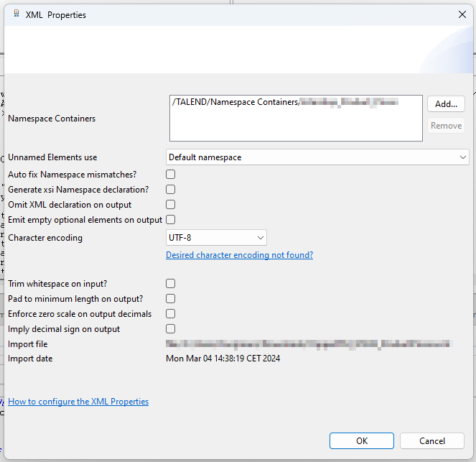476x462 pixels.
Task: Toggle Omit XML declaration on output
Action: 171,205
